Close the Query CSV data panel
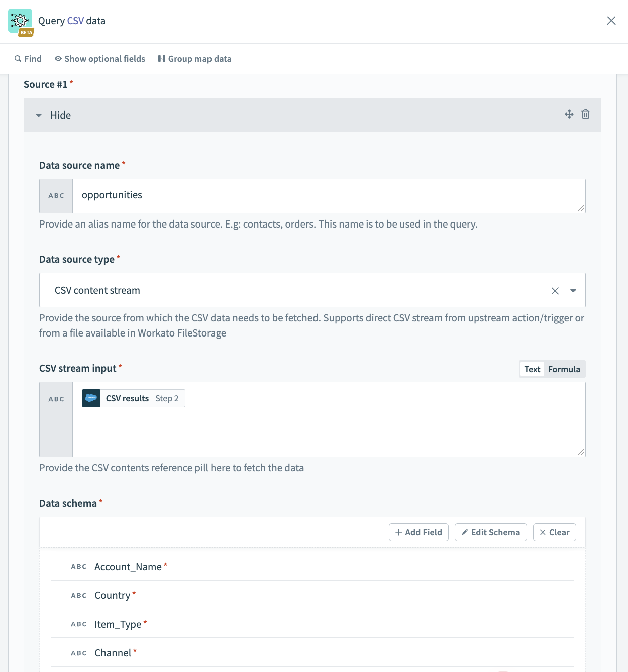Image resolution: width=628 pixels, height=672 pixels. tap(611, 21)
